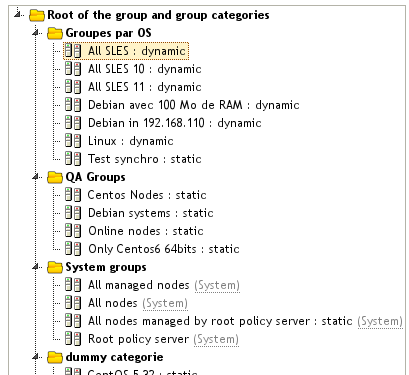409x375 pixels.
Task: Collapse the Groupes par OS category
Action: (36, 32)
